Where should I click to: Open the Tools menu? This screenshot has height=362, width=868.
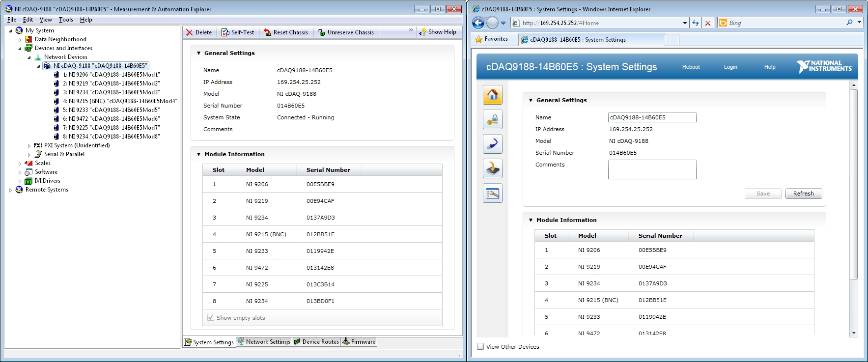click(66, 20)
